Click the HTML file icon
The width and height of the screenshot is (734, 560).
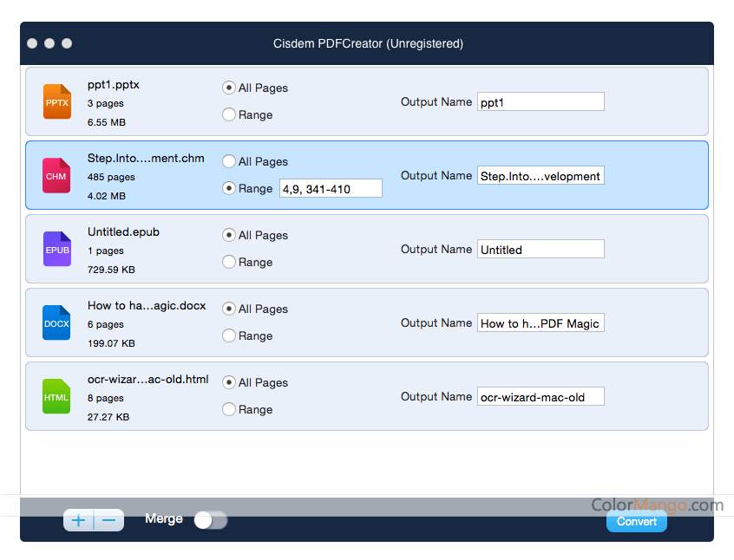(56, 396)
